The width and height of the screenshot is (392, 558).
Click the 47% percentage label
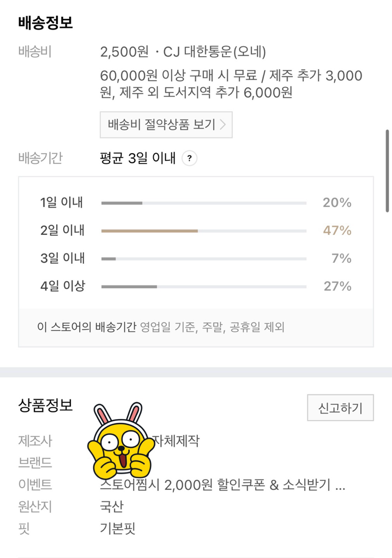coord(337,231)
